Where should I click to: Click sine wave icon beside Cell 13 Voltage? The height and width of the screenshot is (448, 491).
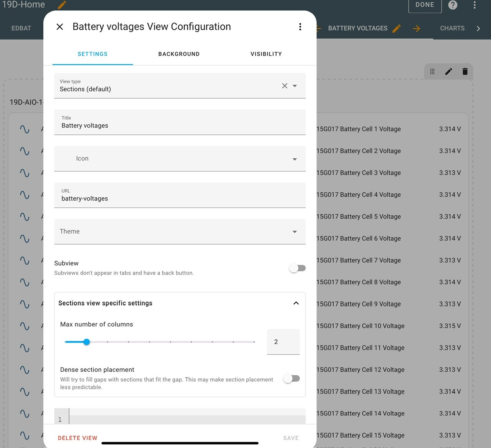click(25, 392)
